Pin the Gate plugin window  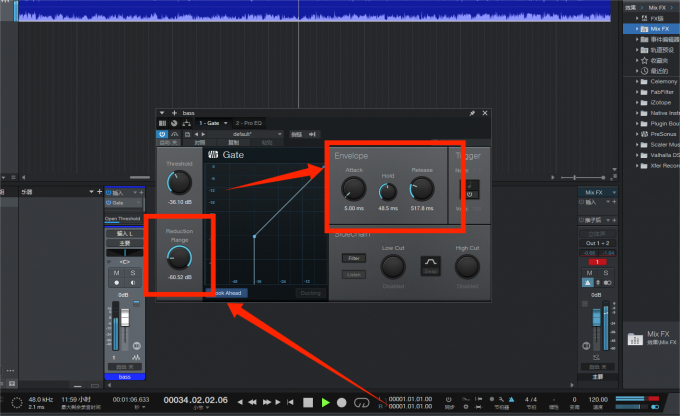(x=472, y=114)
